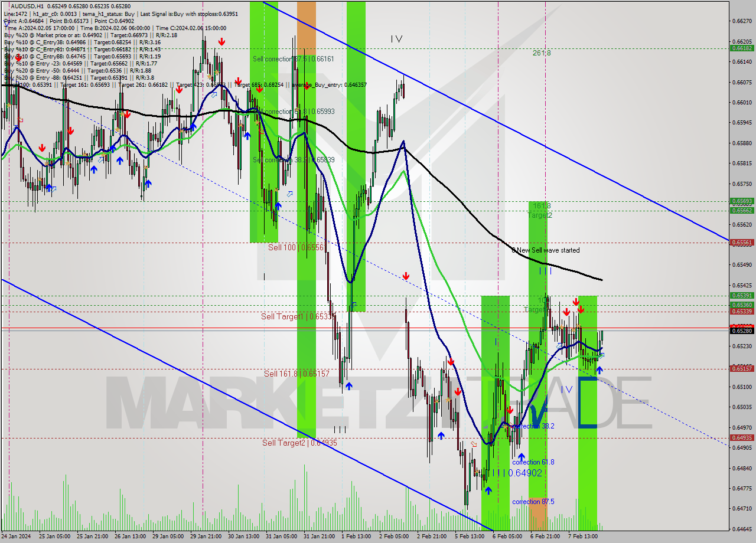The image size is (756, 543).
Task: Click the red 0.64935 price tag
Action: tap(741, 437)
